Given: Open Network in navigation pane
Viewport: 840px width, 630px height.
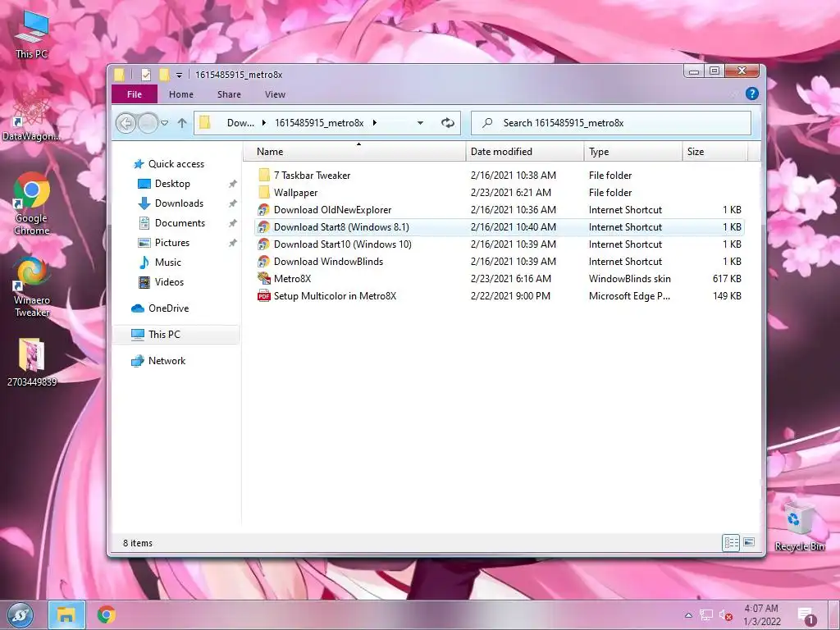Looking at the screenshot, I should tap(167, 361).
